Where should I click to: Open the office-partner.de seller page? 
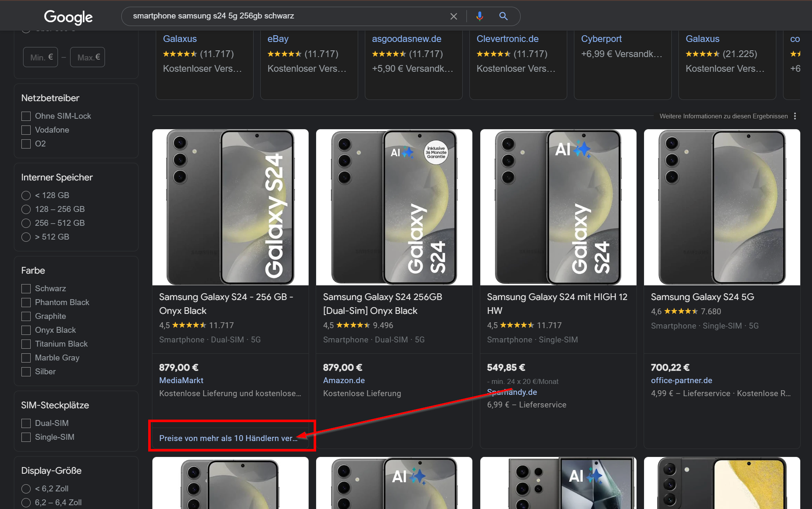tap(681, 380)
